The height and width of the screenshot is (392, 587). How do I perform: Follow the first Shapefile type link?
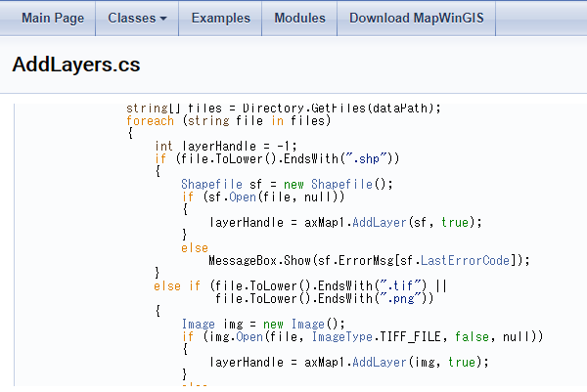tap(211, 185)
